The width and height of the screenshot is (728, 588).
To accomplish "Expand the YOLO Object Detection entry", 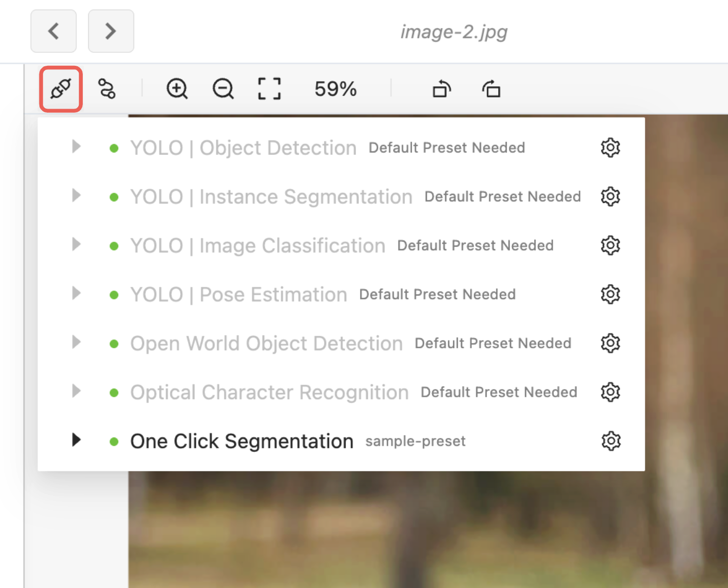I will pos(76,147).
